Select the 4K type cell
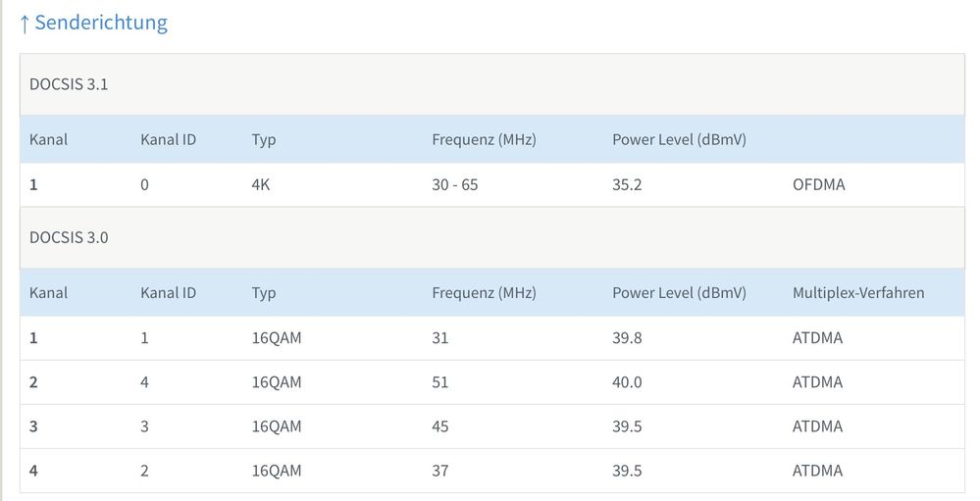This screenshot has width=980, height=501. [x=261, y=184]
